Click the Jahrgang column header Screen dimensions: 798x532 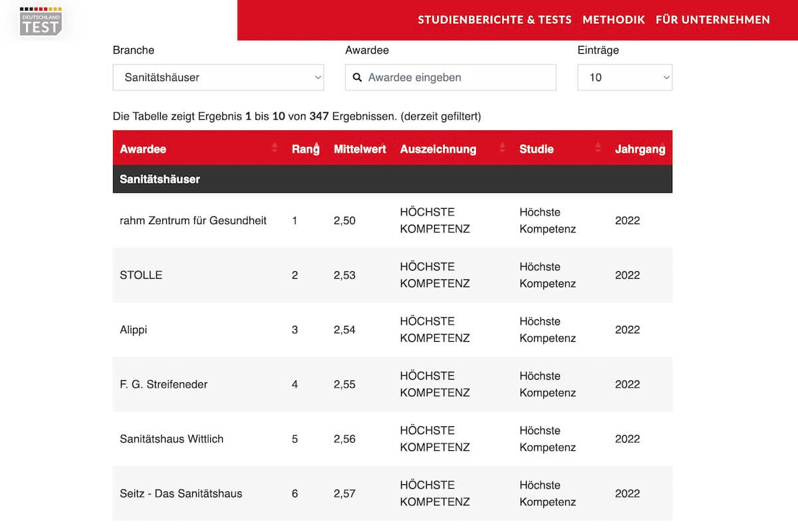(x=640, y=149)
